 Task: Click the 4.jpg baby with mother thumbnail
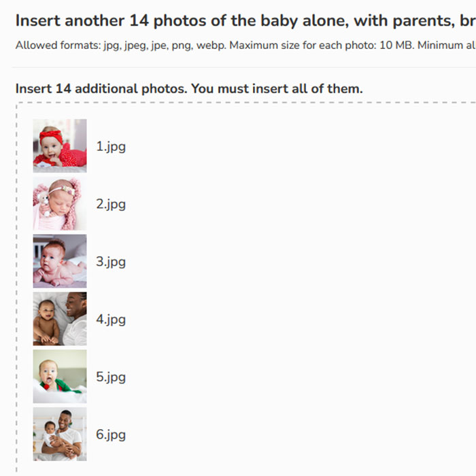[60, 319]
